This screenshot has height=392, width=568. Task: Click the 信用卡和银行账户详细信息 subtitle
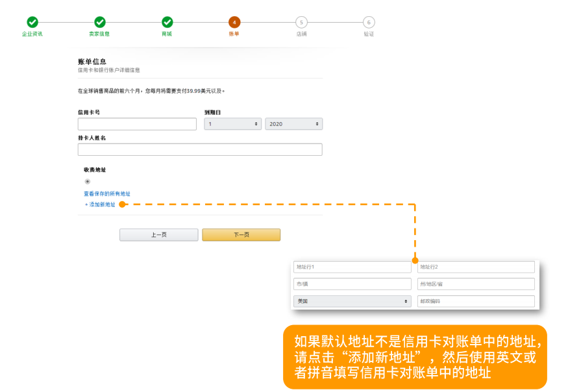tap(108, 70)
